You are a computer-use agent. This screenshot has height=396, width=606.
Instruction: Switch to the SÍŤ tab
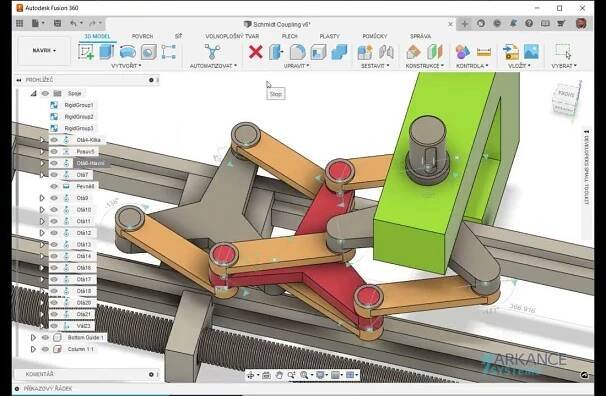178,36
